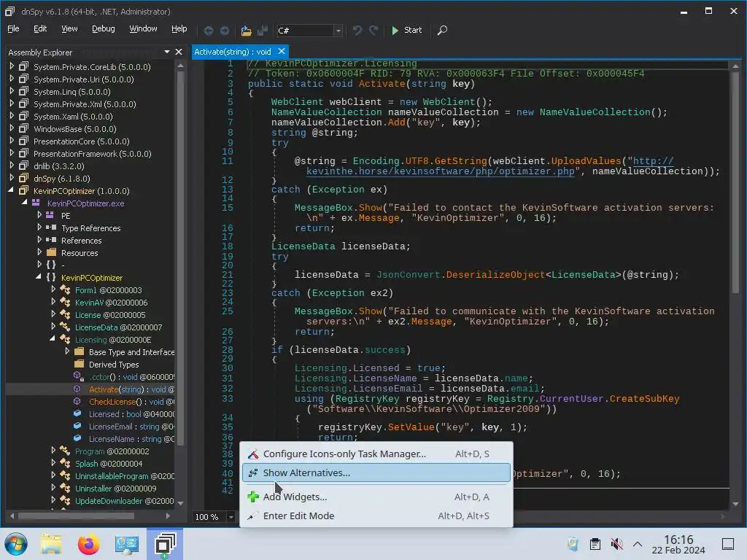Image resolution: width=747 pixels, height=560 pixels.
Task: Expand System.Private.CoreLib assembly node
Action: tap(12, 66)
